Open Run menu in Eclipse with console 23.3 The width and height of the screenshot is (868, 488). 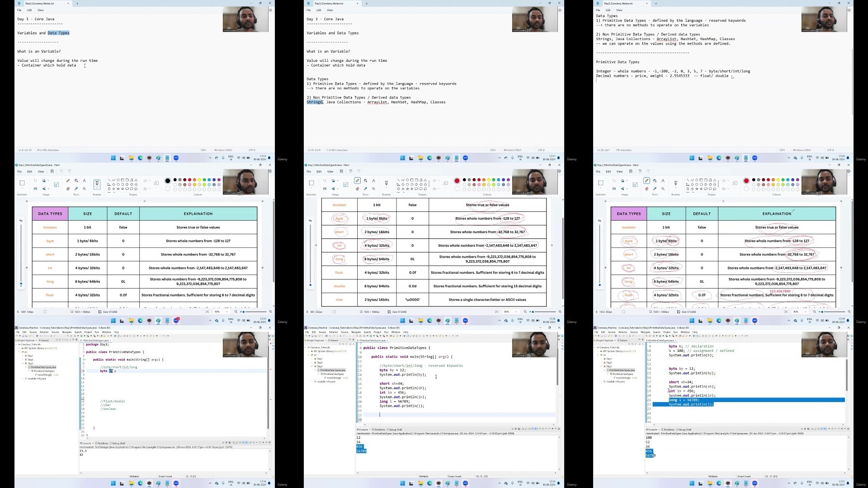point(97,332)
